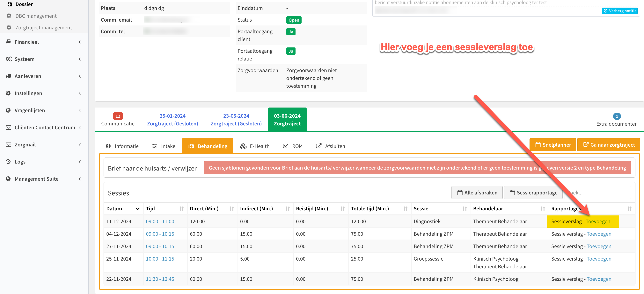The image size is (644, 294).
Task: Expand the Management Suite sidebar menu
Action: [x=80, y=179]
